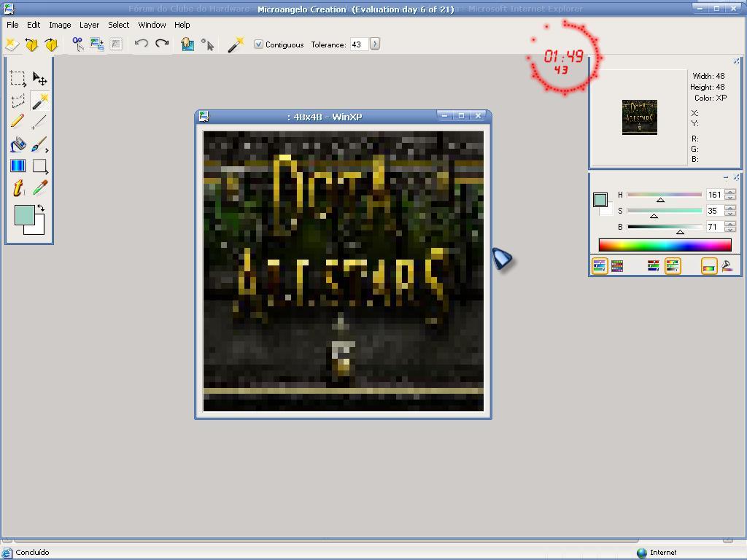Select the Paintbrush tool
Image resolution: width=747 pixels, height=560 pixels.
tap(39, 144)
